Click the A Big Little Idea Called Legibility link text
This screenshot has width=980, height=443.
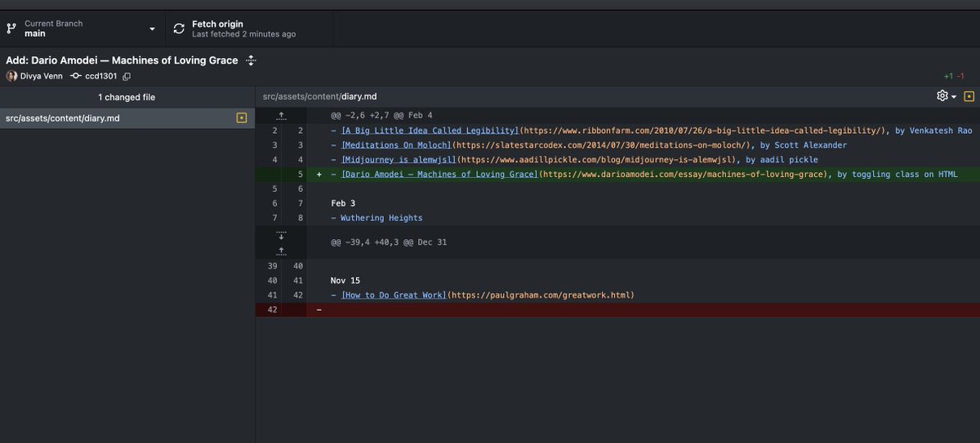tap(430, 131)
